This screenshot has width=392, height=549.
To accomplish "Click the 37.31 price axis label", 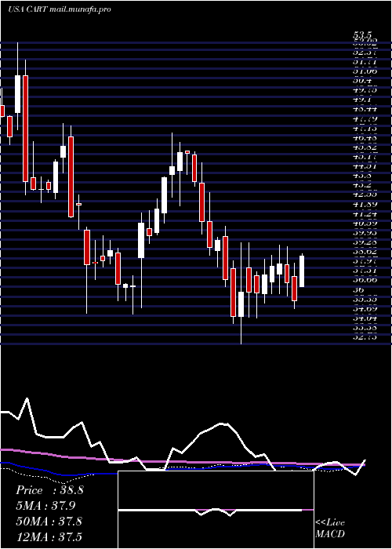I will (365, 271).
